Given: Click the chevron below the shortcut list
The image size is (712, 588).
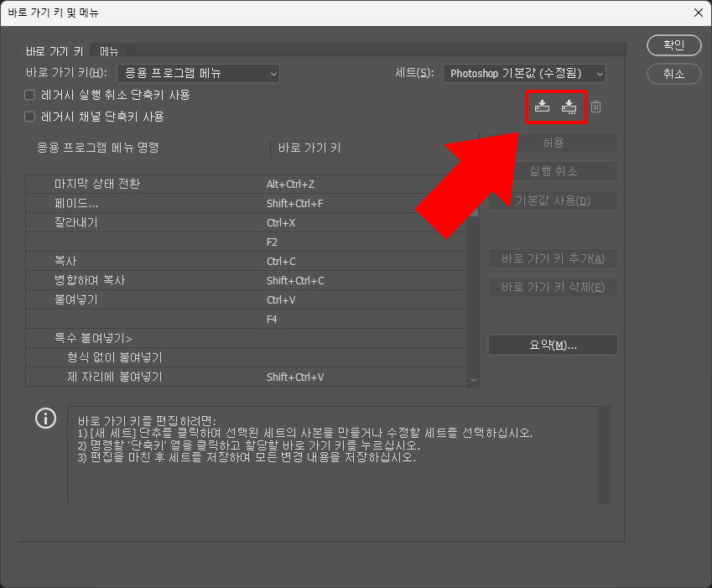Looking at the screenshot, I should 472,379.
